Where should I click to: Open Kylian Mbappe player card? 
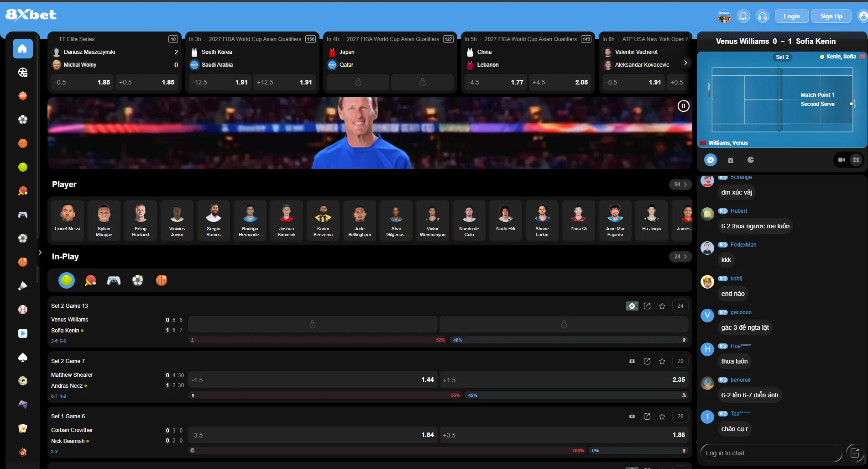(104, 220)
